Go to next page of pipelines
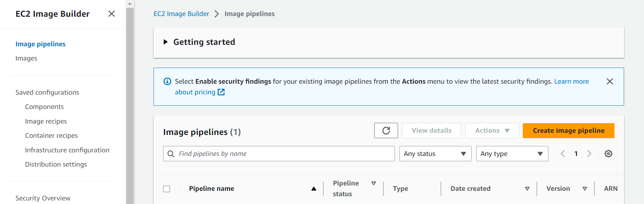Image resolution: width=644 pixels, height=204 pixels. click(589, 154)
